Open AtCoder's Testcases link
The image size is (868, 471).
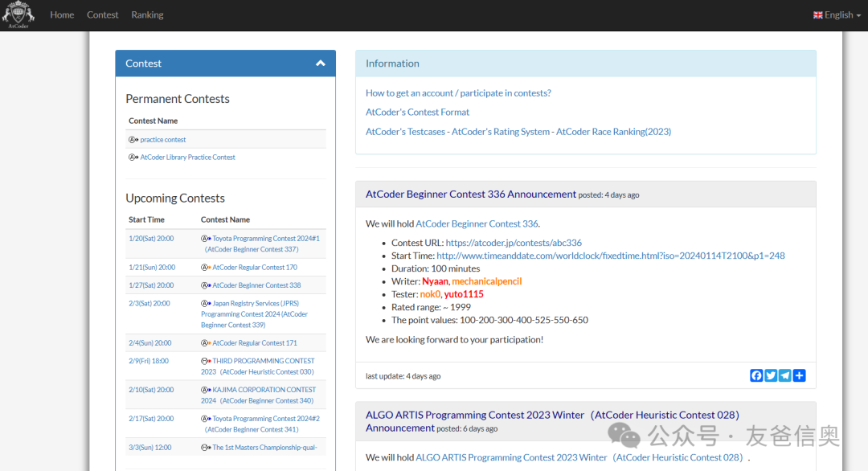[405, 132]
